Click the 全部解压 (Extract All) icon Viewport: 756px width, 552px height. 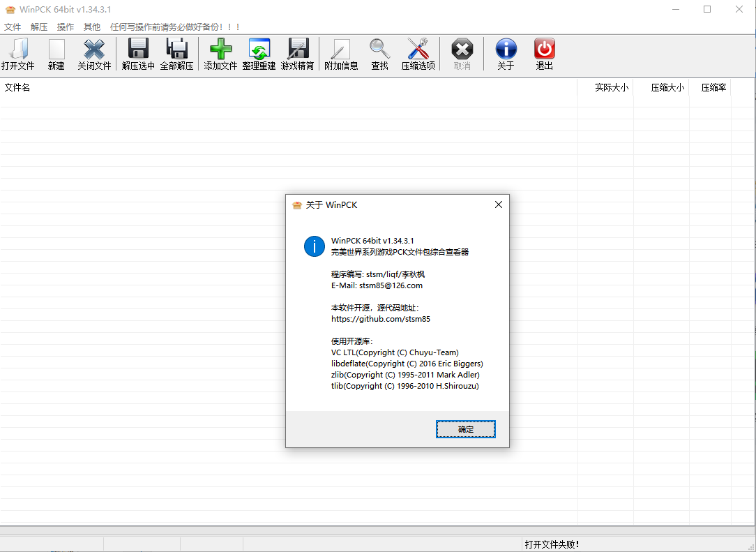coord(176,50)
